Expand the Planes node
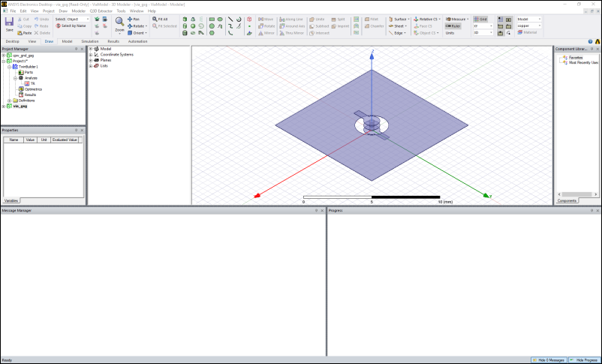The image size is (602, 364). pyautogui.click(x=91, y=60)
